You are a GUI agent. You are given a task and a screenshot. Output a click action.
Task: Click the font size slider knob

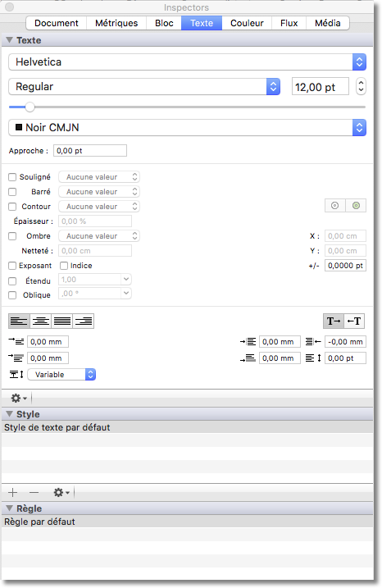point(30,107)
